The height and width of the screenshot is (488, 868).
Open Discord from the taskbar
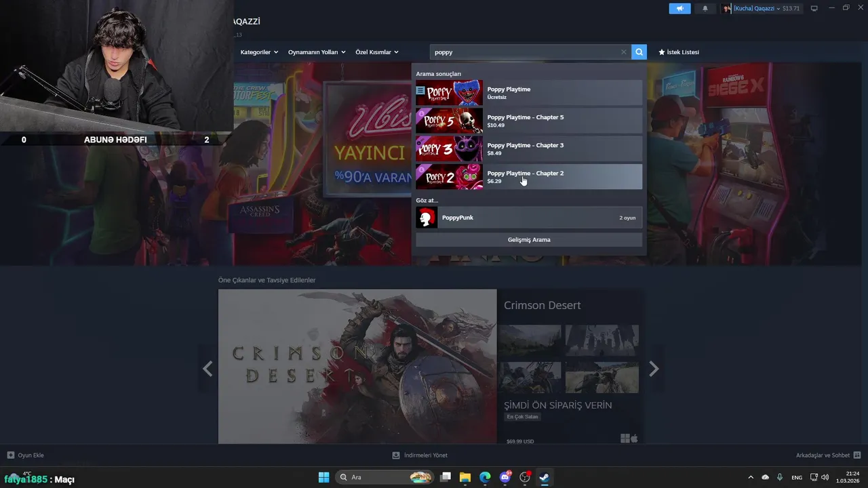pyautogui.click(x=505, y=477)
